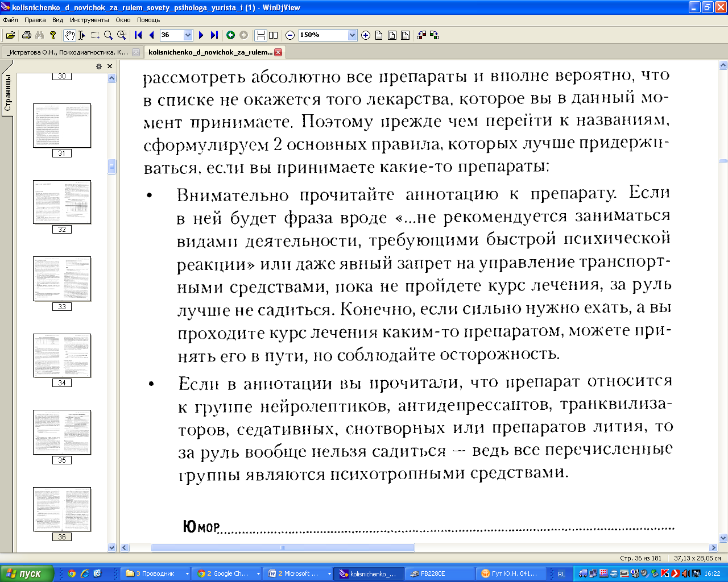The height and width of the screenshot is (582, 728).
Task: Click the zoom out minus icon
Action: [x=290, y=35]
